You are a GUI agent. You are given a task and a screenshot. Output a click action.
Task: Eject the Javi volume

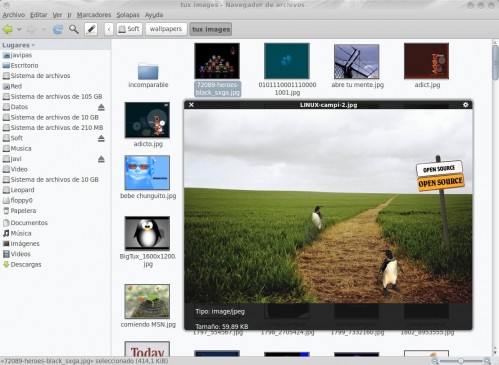click(101, 159)
